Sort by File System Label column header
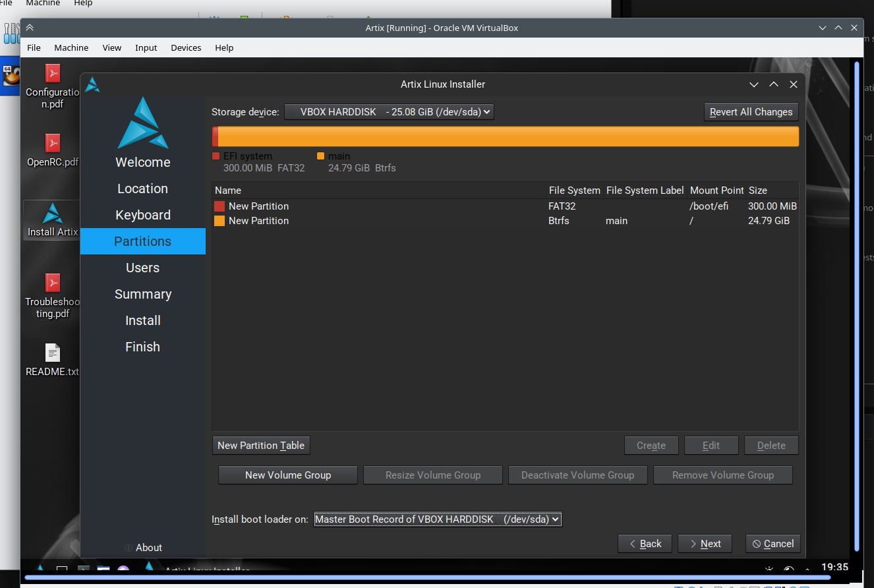874x588 pixels. pos(645,191)
